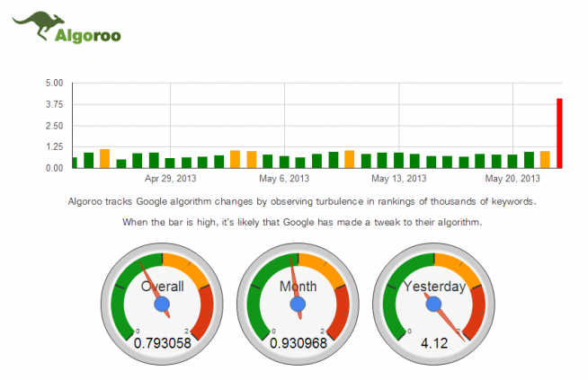The width and height of the screenshot is (588, 380).
Task: Click the 2.50 y-axis label
Action: [54, 126]
